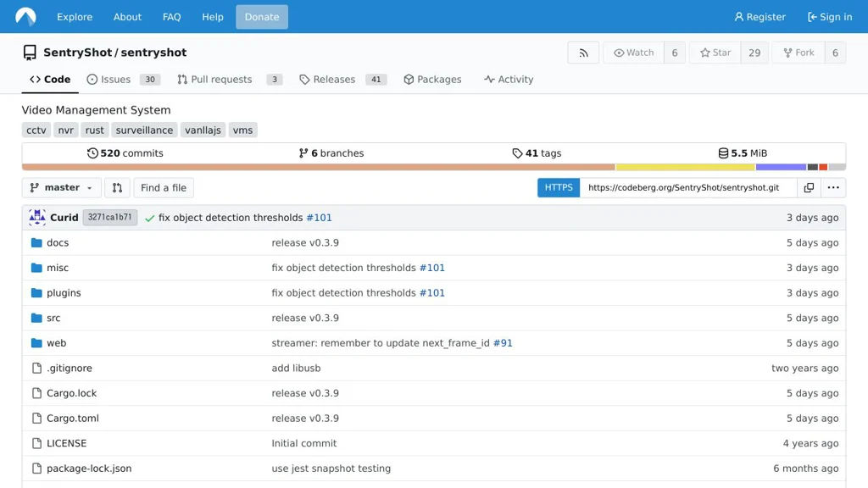The height and width of the screenshot is (488, 868).
Task: Open the RSS feed icon button
Action: point(583,53)
